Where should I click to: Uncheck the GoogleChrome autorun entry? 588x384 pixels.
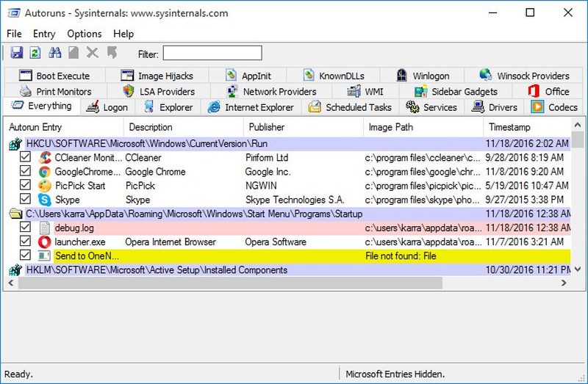pyautogui.click(x=25, y=171)
